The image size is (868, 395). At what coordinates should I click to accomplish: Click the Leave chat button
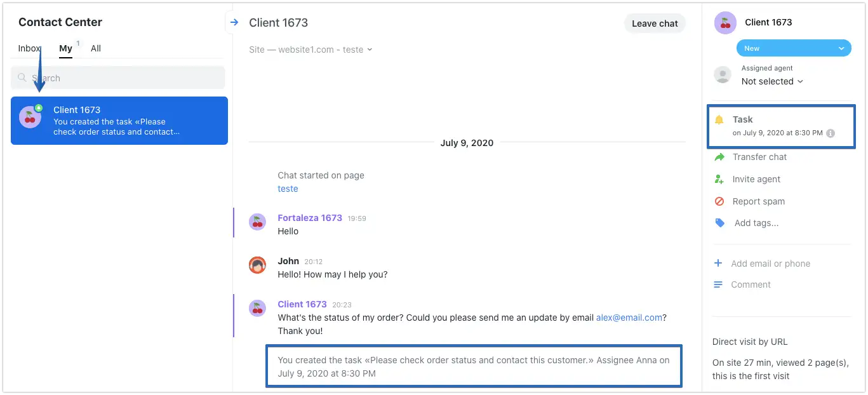pyautogui.click(x=655, y=23)
